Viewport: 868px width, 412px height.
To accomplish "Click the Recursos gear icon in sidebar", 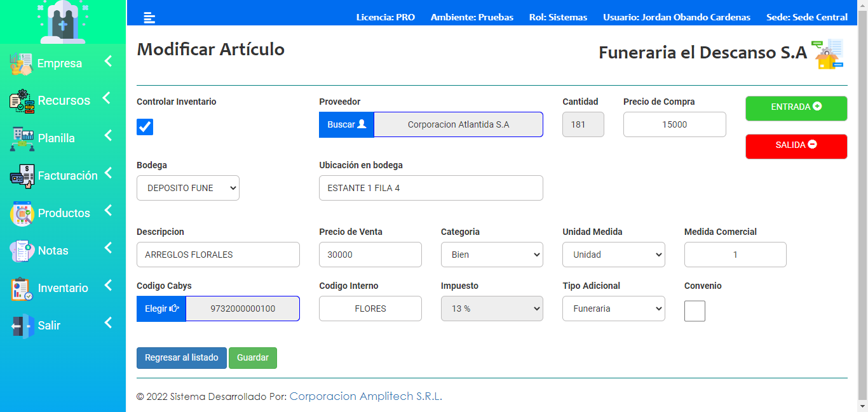I will point(22,101).
